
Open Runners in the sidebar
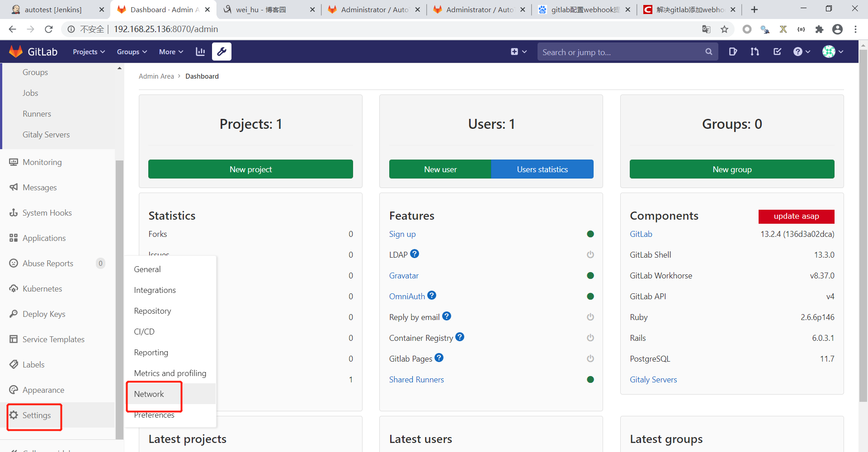37,113
